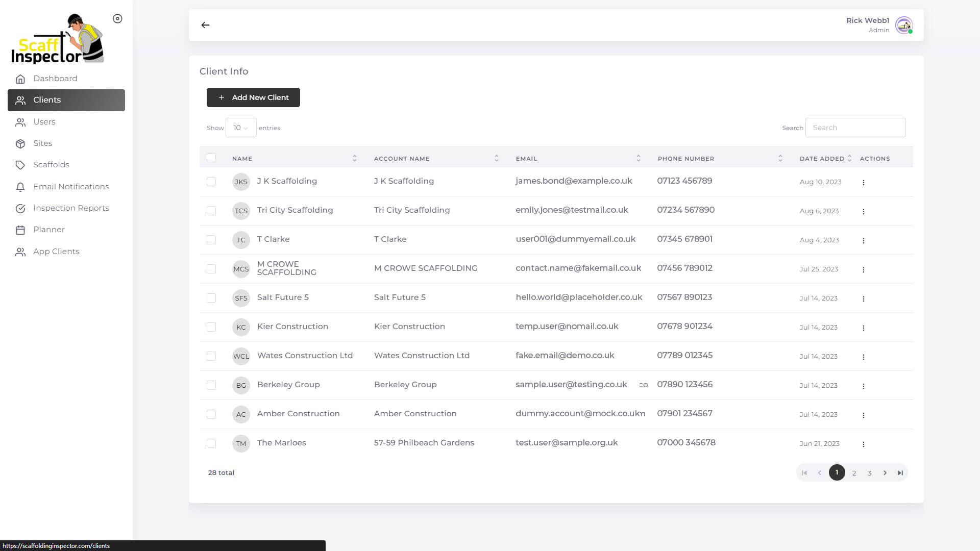
Task: Click the back arrow icon in header
Action: point(205,25)
